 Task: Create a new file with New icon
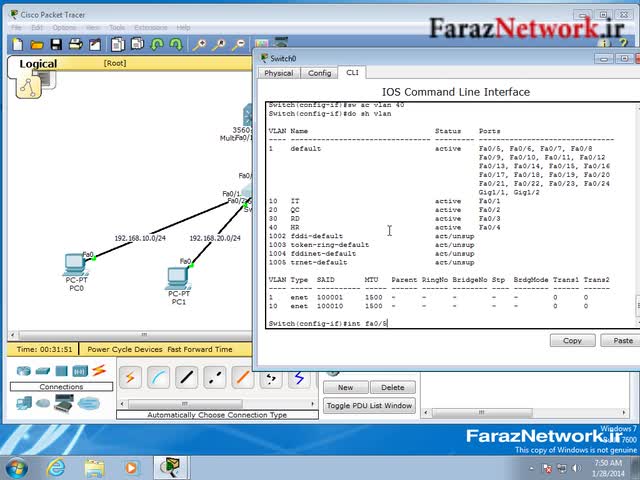pyautogui.click(x=17, y=44)
